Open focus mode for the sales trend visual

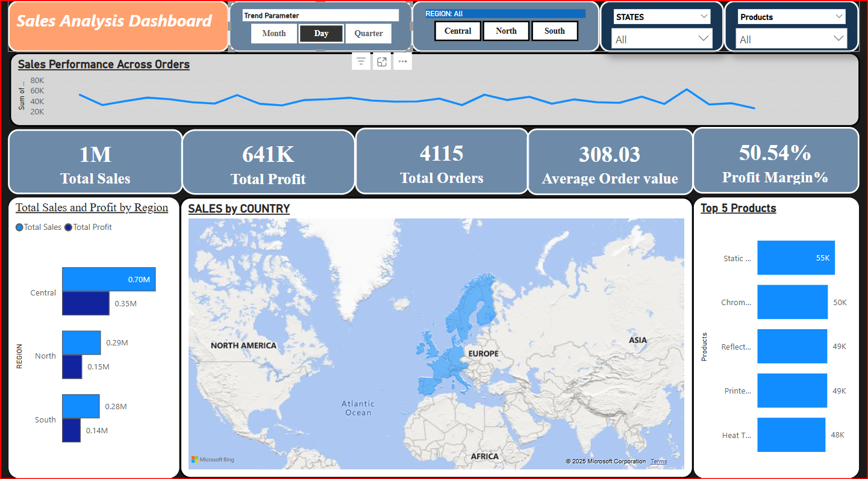coord(382,61)
